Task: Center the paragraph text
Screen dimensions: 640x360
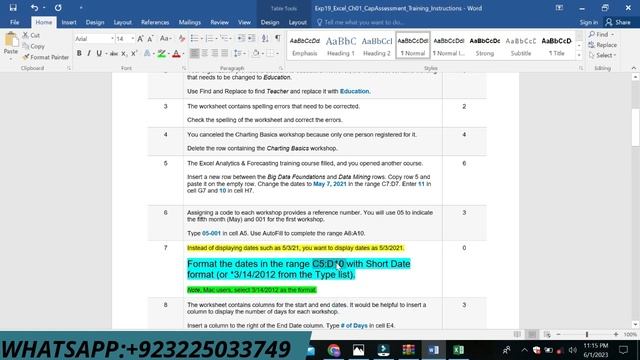Action: (x=204, y=53)
